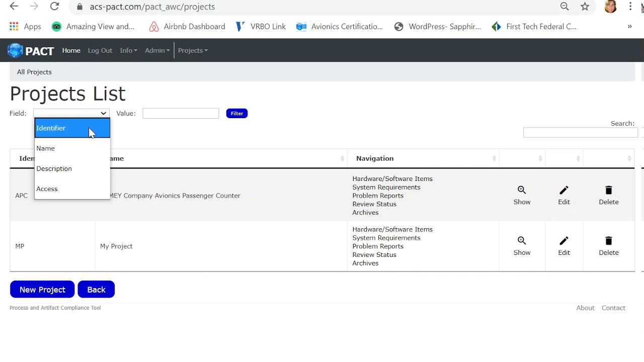Click the PACT globe logo
This screenshot has height=362, width=644.
coord(15,50)
